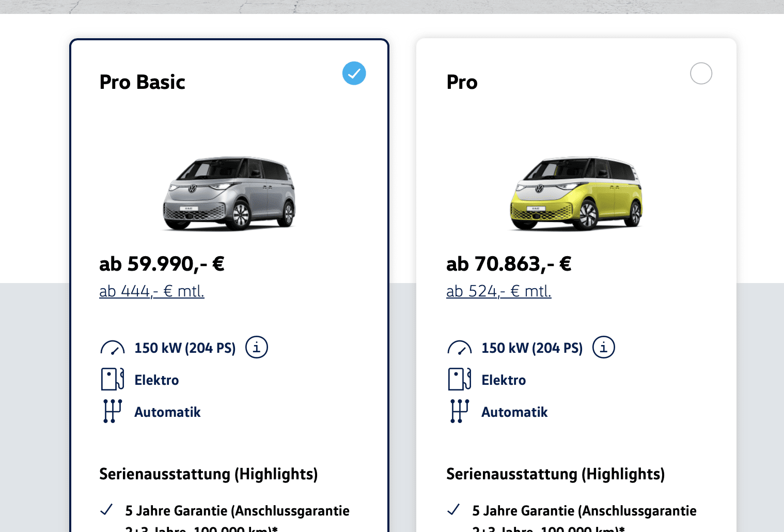This screenshot has width=784, height=532.
Task: Click the Pro card title
Action: tap(462, 82)
